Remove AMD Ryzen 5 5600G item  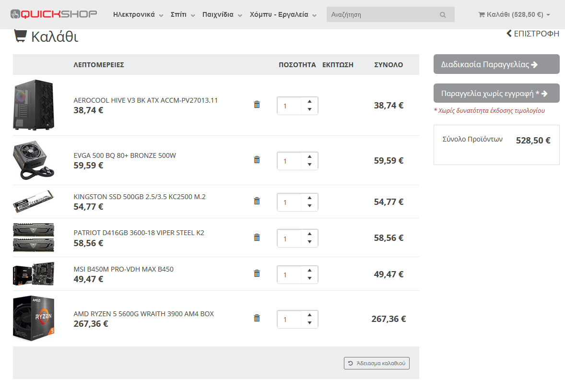(x=257, y=318)
